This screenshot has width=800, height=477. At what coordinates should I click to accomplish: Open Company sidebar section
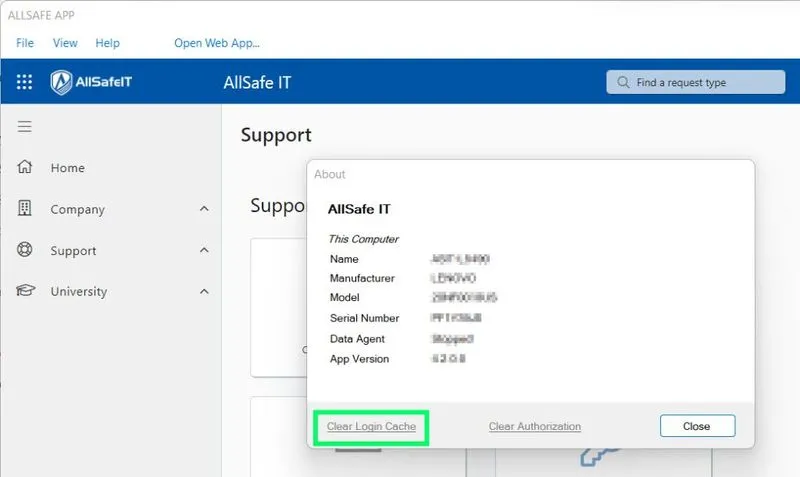coord(78,209)
